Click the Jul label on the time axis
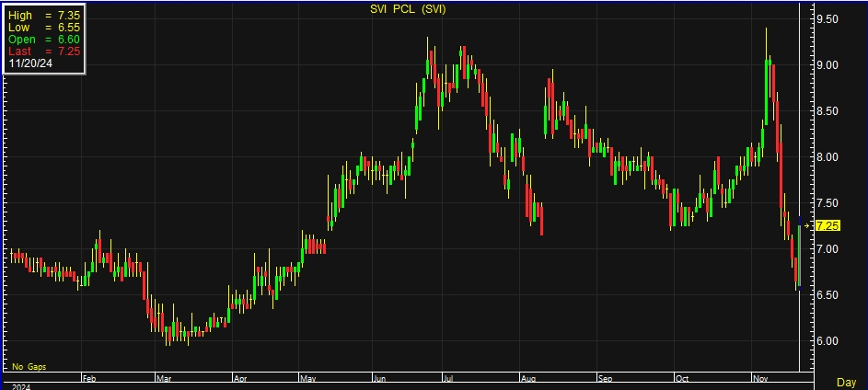The width and height of the screenshot is (868, 390). click(447, 378)
